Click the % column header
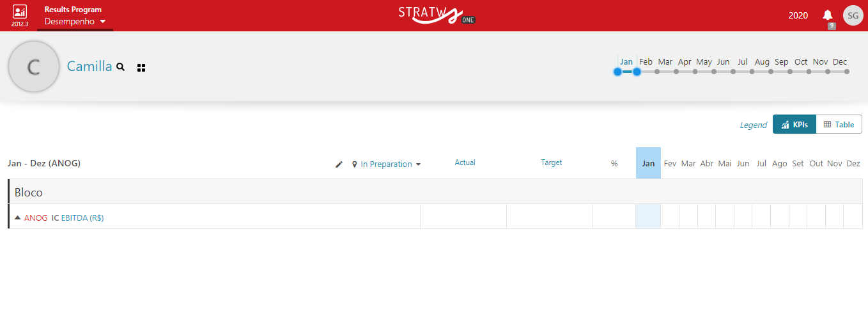Screen dimensions: 868x325 coord(614,164)
